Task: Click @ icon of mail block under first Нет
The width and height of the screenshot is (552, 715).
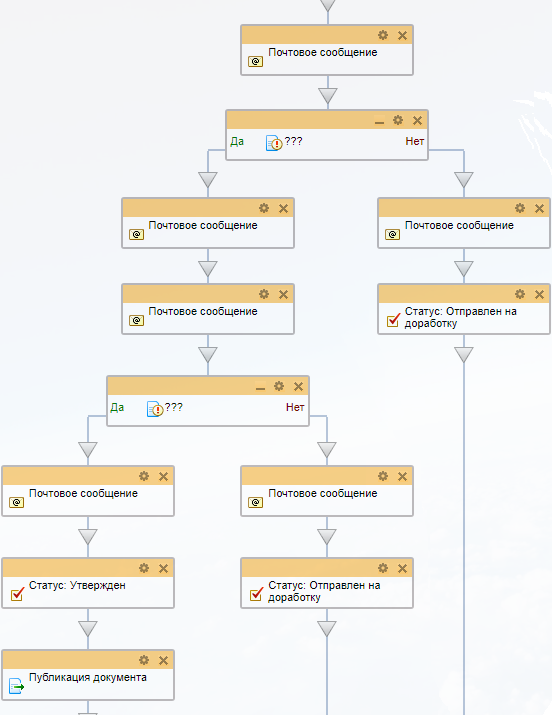Action: pyautogui.click(x=392, y=234)
